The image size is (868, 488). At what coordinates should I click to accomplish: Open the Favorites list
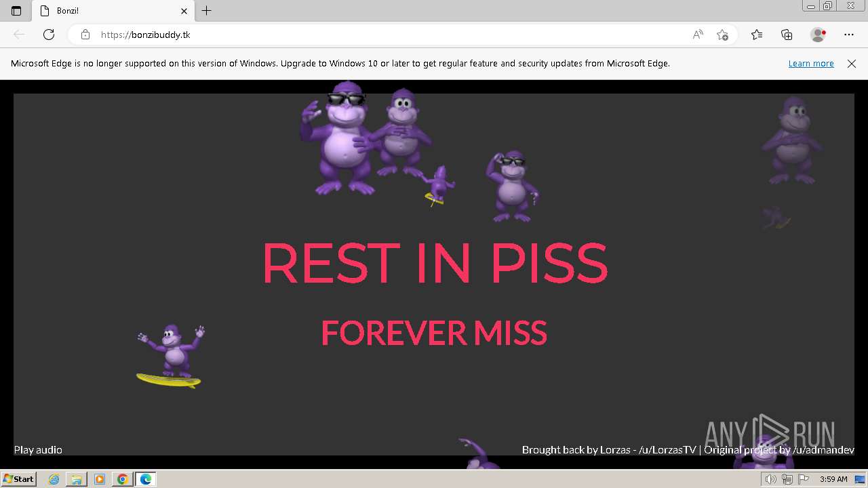(x=757, y=35)
